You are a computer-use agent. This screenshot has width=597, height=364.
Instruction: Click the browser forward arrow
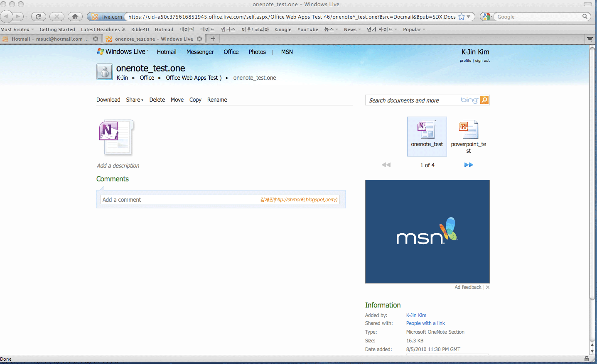click(18, 17)
